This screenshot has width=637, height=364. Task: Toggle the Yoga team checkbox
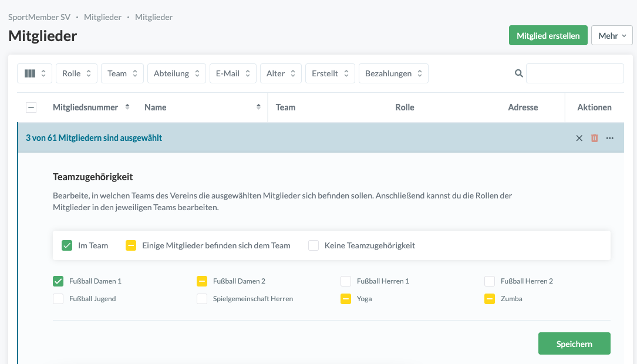pos(346,299)
